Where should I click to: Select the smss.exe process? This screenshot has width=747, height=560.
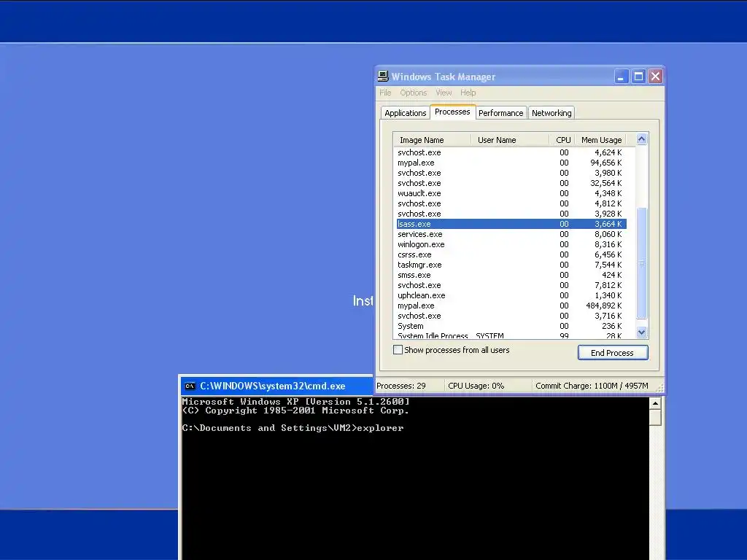pyautogui.click(x=511, y=275)
